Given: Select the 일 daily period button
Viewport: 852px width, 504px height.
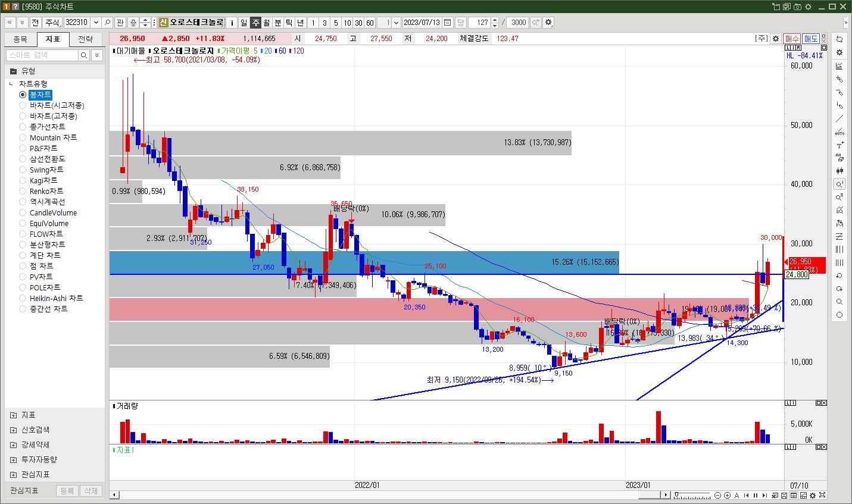Looking at the screenshot, I should coord(244,23).
